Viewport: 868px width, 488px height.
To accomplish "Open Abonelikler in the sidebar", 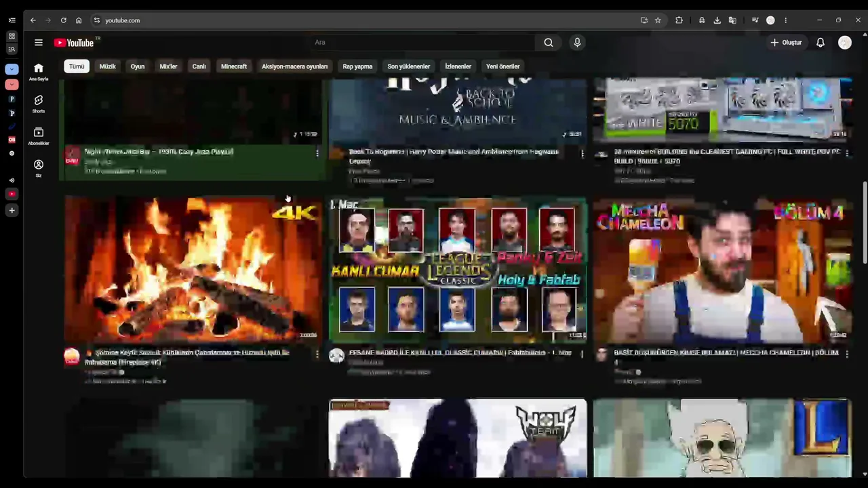I will (x=39, y=136).
